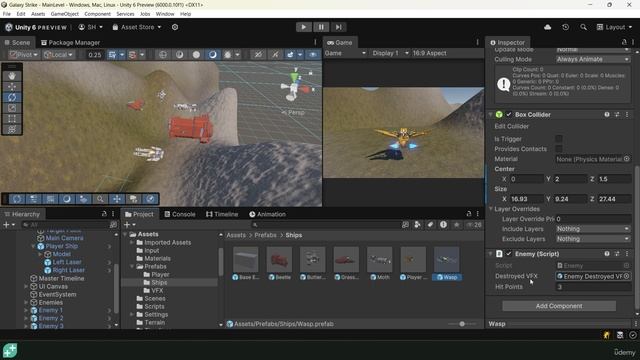Switch to the Animation tab
The width and height of the screenshot is (640, 360).
(x=267, y=214)
